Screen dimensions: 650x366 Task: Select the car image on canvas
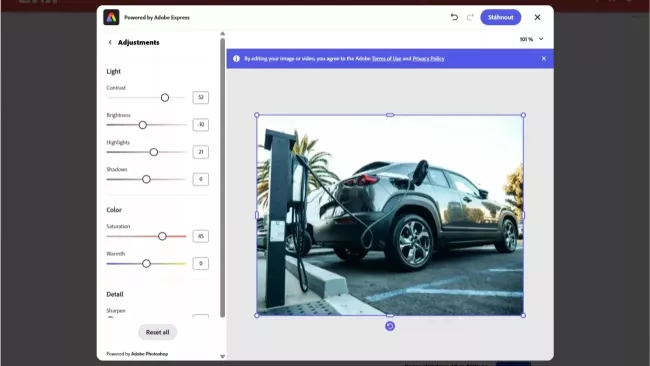(x=390, y=215)
